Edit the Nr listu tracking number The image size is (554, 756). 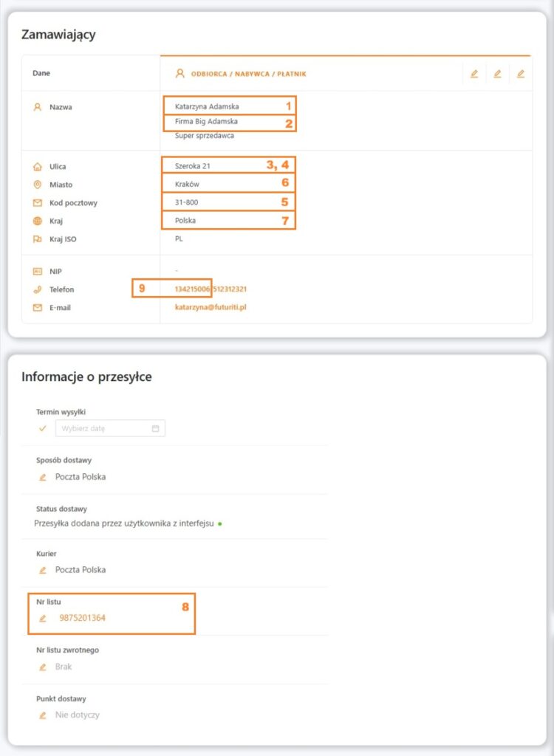pyautogui.click(x=42, y=618)
